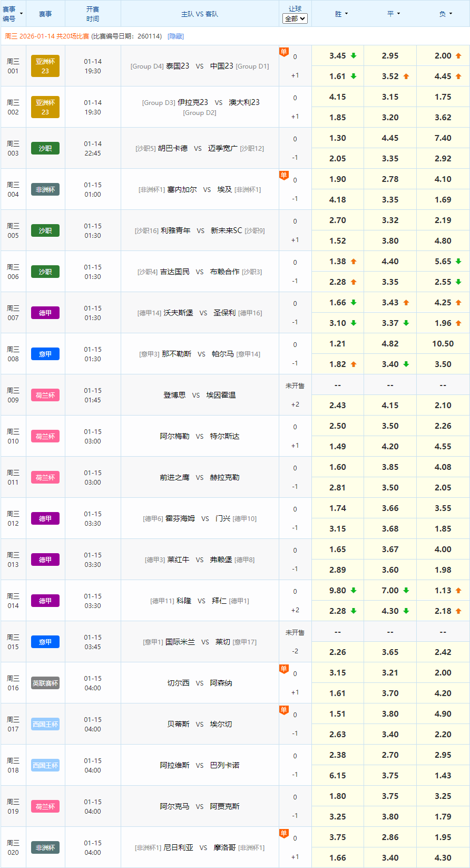The image size is (470, 868).
Task: Select win odds 2.50 for 阿尔梅勒
Action: tap(338, 426)
